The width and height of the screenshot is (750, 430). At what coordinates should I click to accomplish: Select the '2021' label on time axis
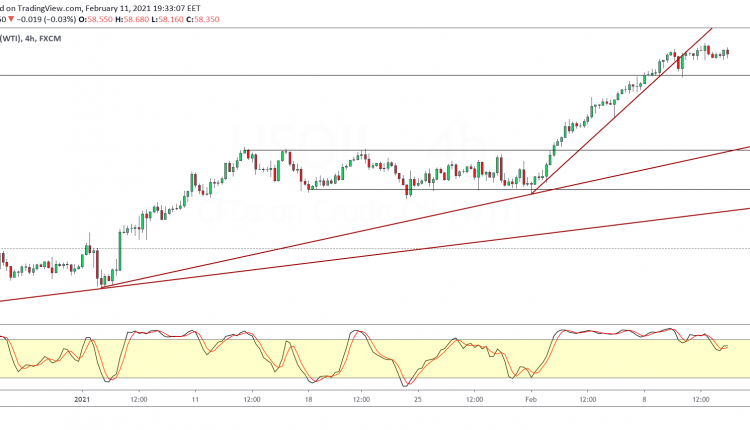(82, 400)
